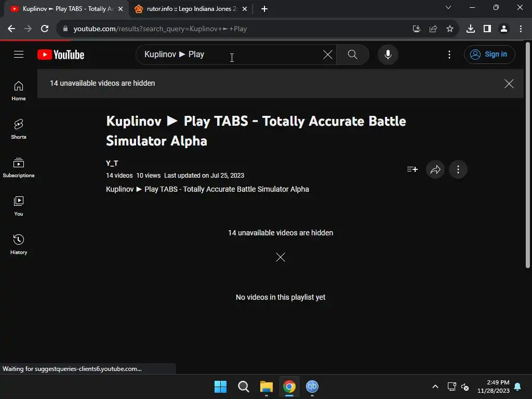Click the page vertical scrollbar
Screen dimensions: 532x399
click(x=528, y=155)
